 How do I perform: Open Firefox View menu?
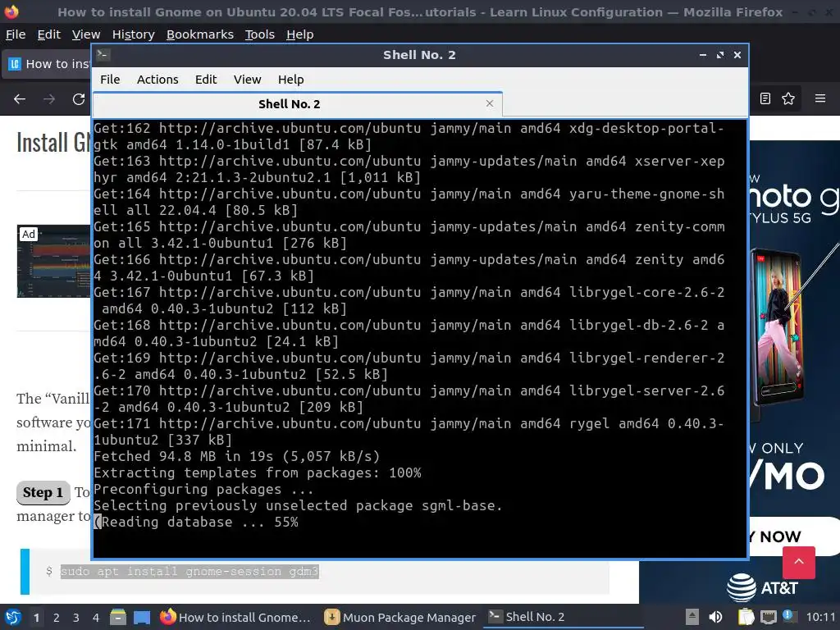pyautogui.click(x=86, y=34)
